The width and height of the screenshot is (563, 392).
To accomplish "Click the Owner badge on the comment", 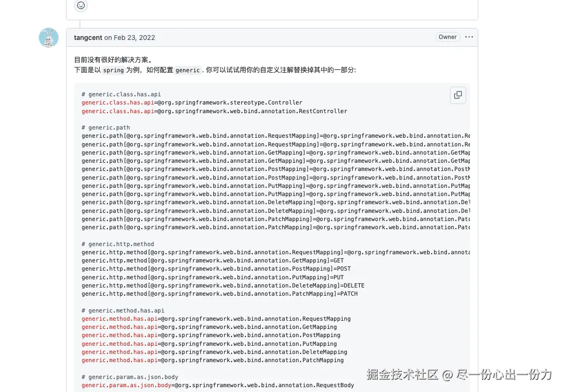I will tap(447, 37).
